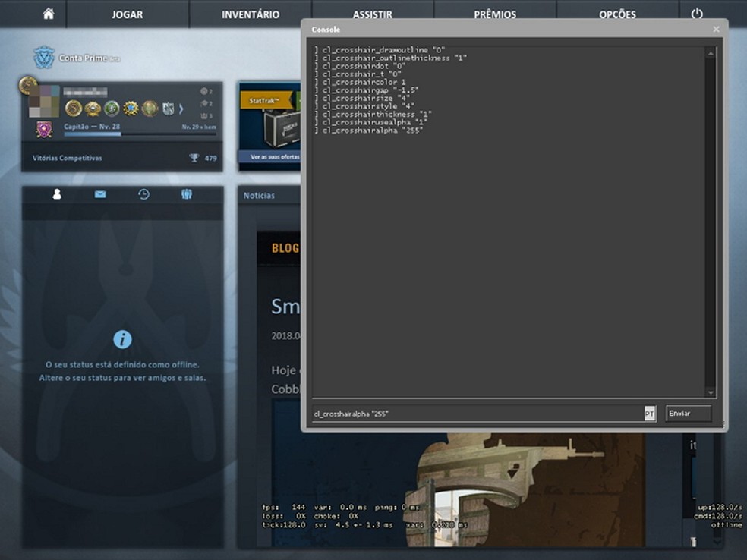Open the INVENTÁRIO menu
747x560 pixels.
point(251,14)
